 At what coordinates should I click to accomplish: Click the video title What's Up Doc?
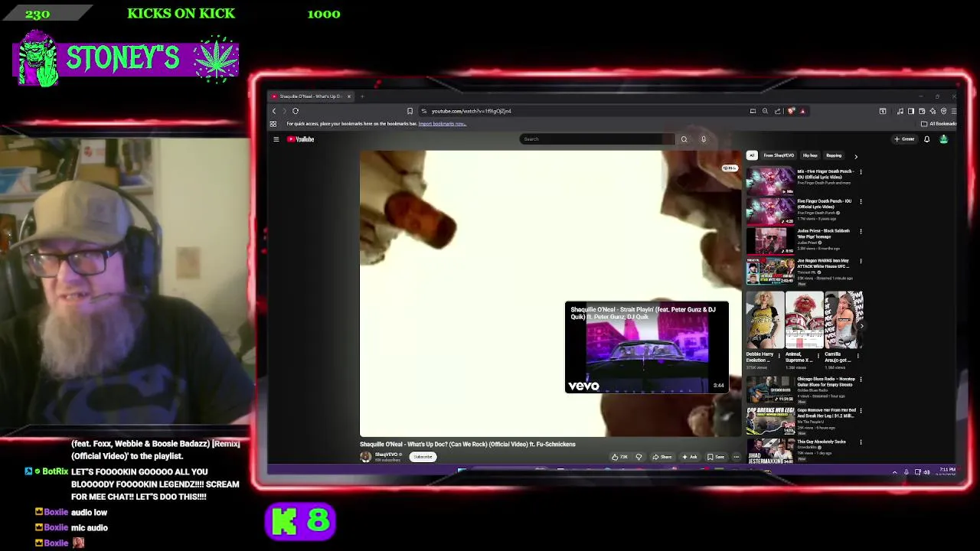tap(468, 444)
